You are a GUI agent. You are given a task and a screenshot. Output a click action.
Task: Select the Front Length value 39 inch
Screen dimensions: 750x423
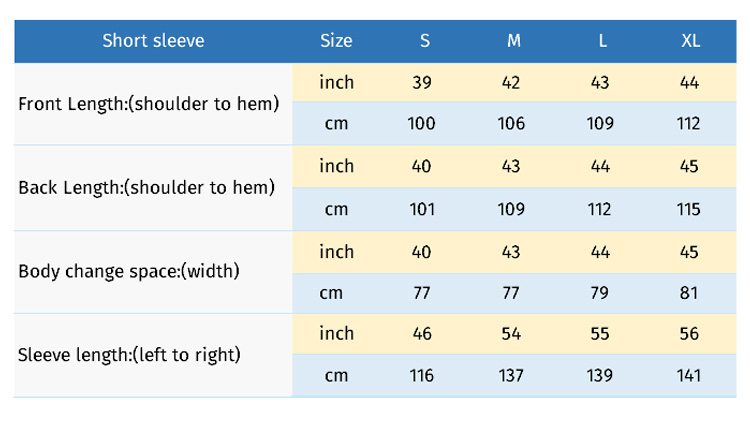click(x=422, y=83)
